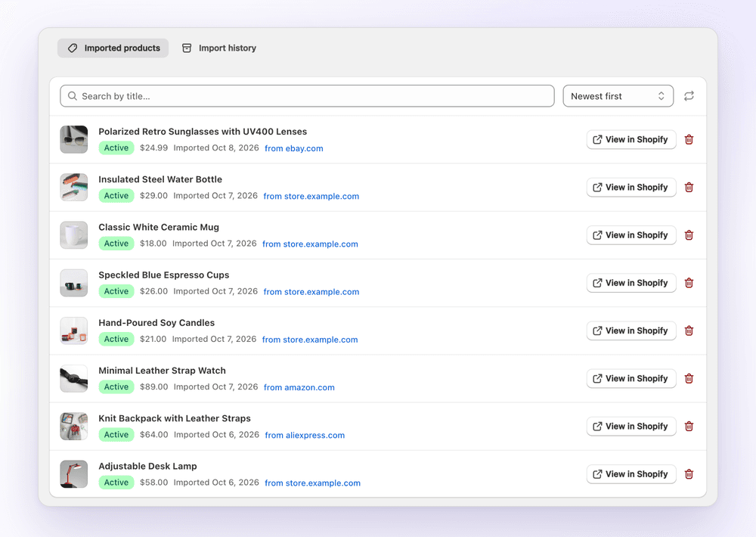The height and width of the screenshot is (537, 756).
Task: Click the '$64.00' price
Action: click(153, 434)
